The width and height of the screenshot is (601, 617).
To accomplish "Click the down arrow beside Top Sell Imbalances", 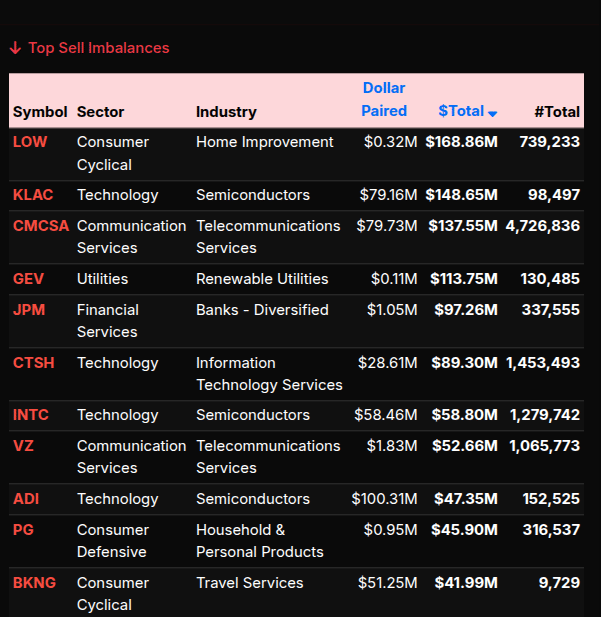I will [x=15, y=48].
